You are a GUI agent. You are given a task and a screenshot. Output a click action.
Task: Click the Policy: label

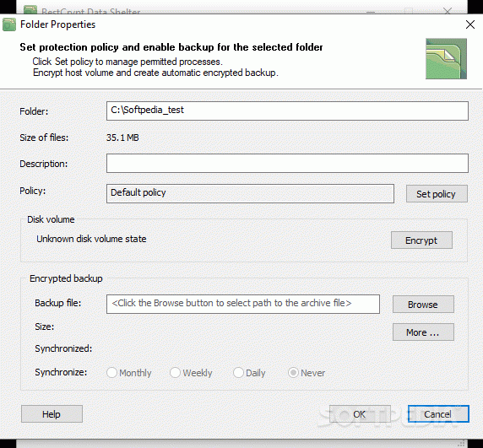(x=33, y=191)
